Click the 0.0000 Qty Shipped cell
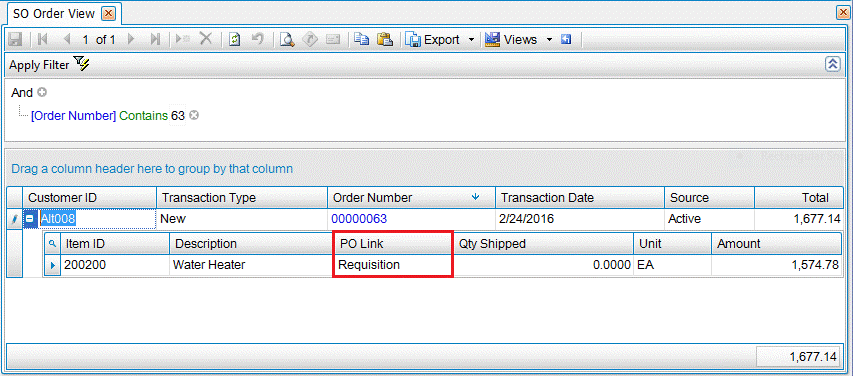The height and width of the screenshot is (376, 853). (x=543, y=265)
